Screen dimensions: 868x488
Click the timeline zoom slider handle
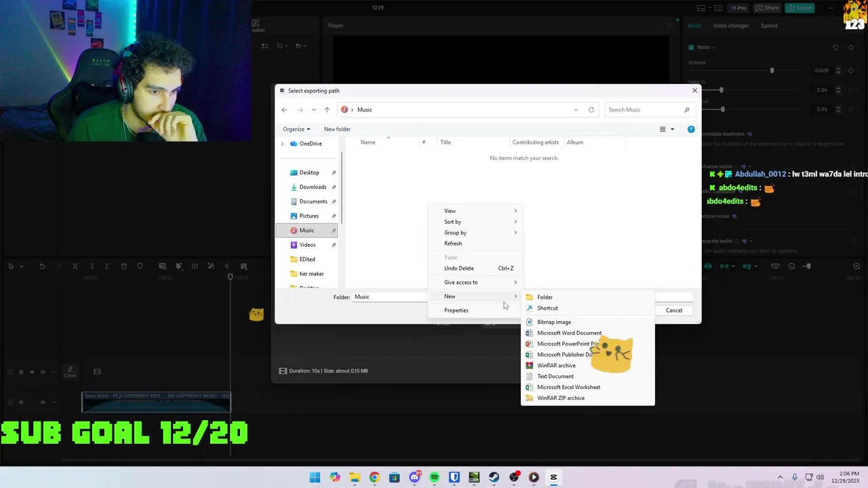[807, 266]
